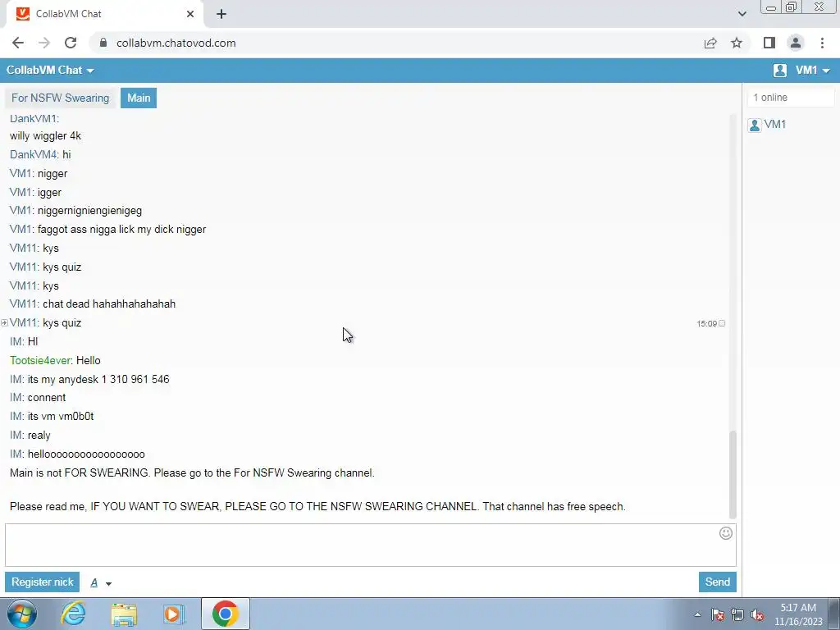Open Chrome three-dot menu
Screen dimensions: 840x630
(822, 43)
